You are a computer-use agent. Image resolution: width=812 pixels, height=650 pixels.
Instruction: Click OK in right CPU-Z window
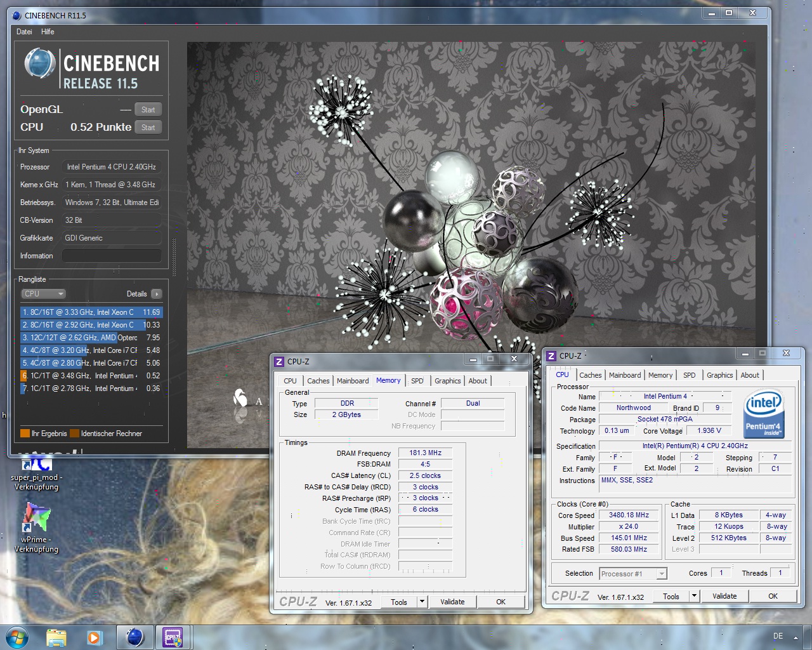point(773,596)
